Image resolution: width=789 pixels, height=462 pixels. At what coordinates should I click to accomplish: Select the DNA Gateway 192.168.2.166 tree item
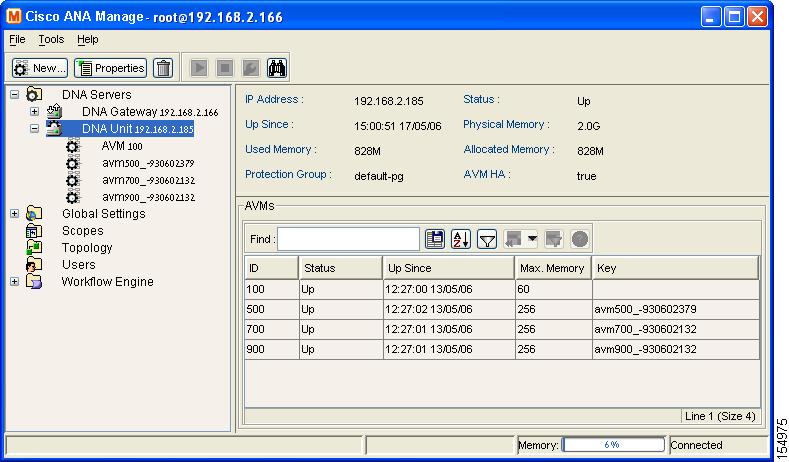pyautogui.click(x=150, y=112)
